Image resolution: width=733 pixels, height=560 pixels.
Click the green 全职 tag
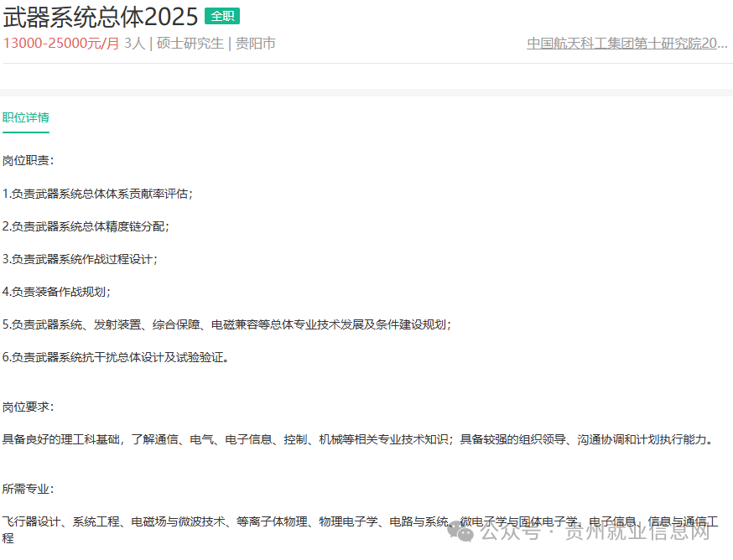coord(222,17)
